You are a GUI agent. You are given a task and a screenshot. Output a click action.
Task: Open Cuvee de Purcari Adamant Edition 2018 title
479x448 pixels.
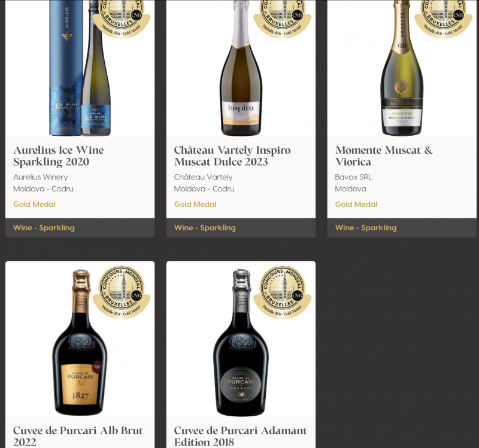point(241,437)
